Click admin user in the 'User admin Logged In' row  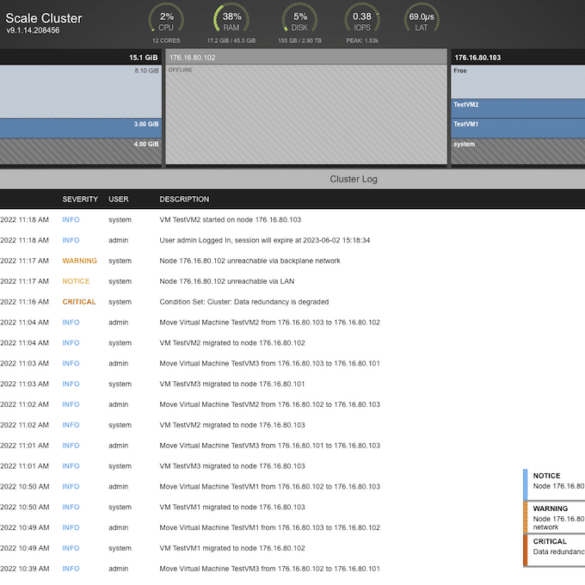(x=118, y=240)
